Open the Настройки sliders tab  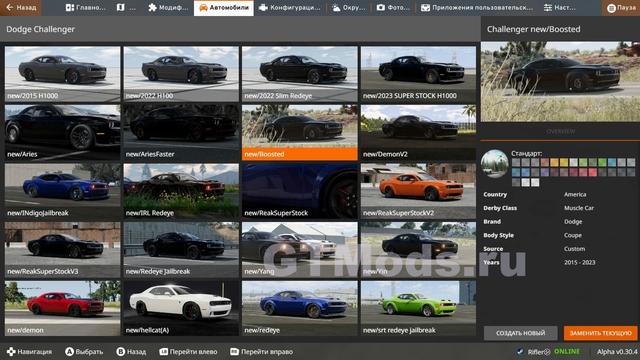[x=559, y=8]
